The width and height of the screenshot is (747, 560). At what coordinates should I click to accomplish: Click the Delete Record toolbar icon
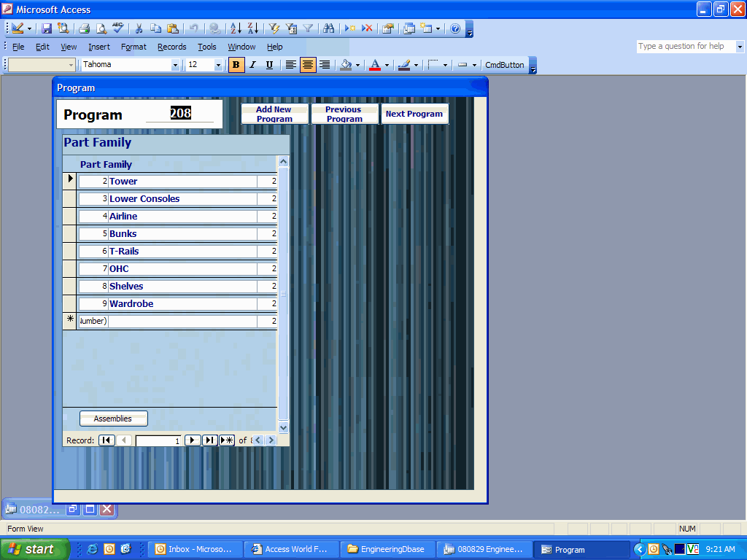[367, 28]
